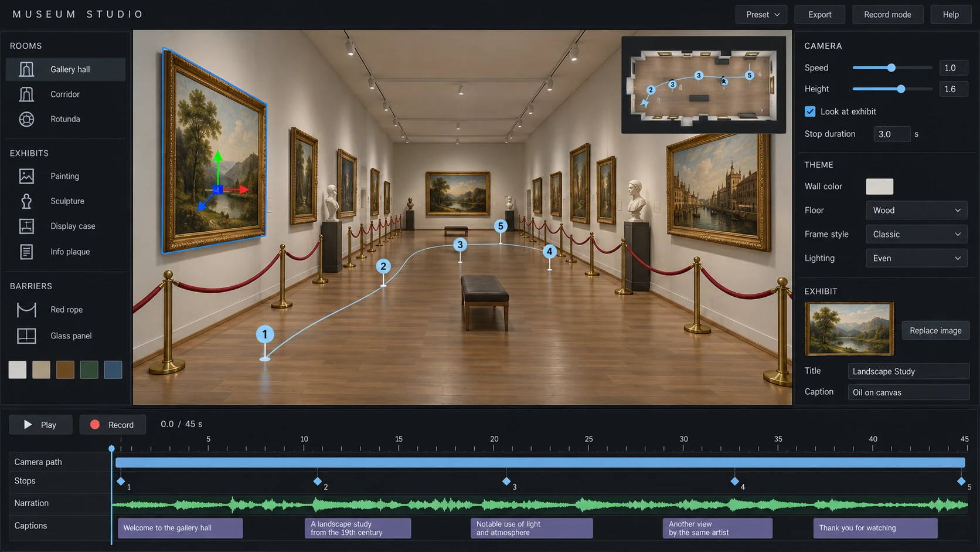Select camera waypoint 2 in viewport
980x552 pixels.
point(383,266)
